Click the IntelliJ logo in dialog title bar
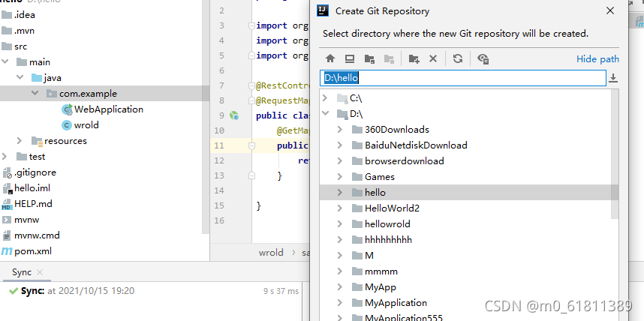The image size is (644, 321). coord(323,10)
